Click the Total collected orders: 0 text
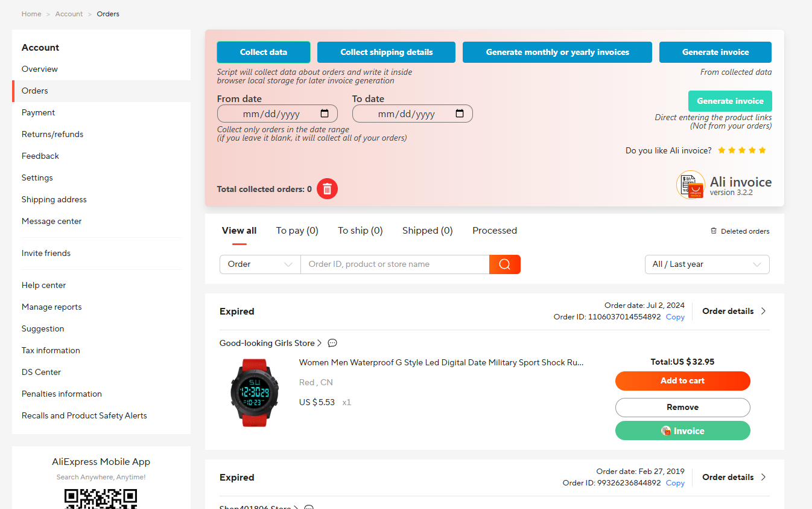 click(x=264, y=189)
